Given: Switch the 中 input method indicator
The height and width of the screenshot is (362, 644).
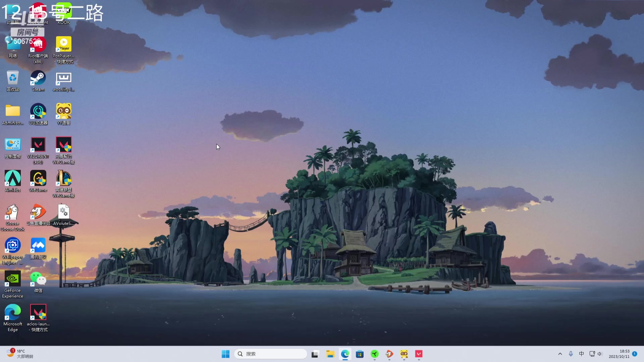Looking at the screenshot, I should tap(581, 354).
